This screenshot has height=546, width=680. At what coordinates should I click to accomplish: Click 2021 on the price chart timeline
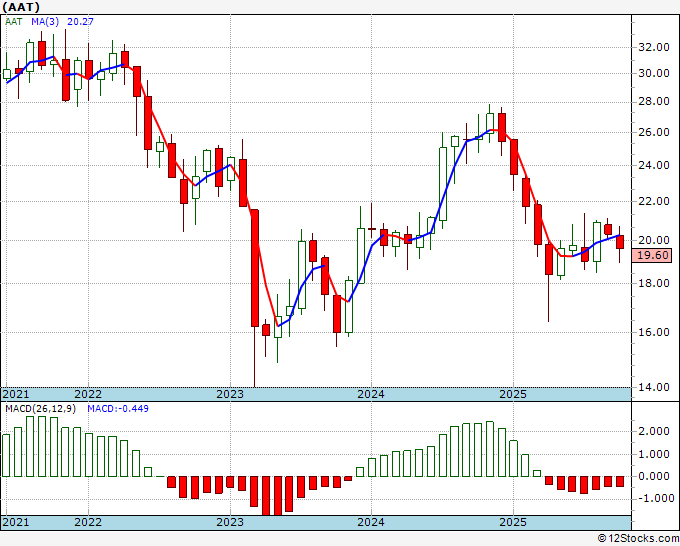pyautogui.click(x=16, y=394)
